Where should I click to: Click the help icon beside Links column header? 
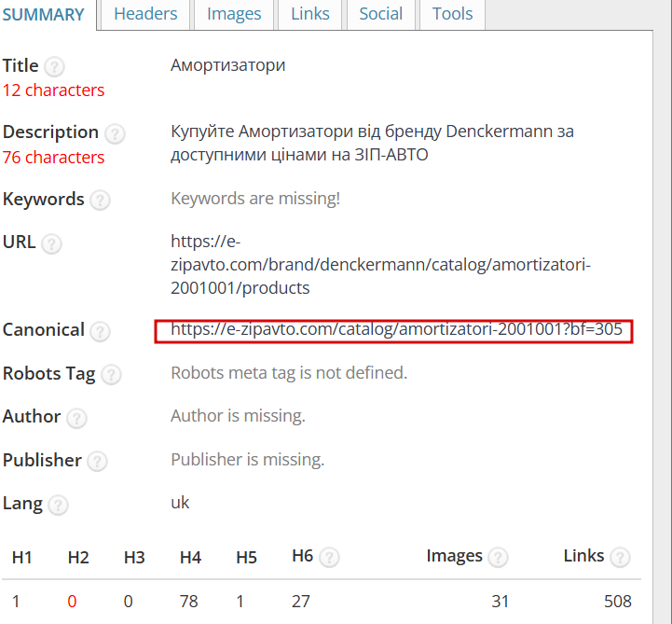pos(620,558)
